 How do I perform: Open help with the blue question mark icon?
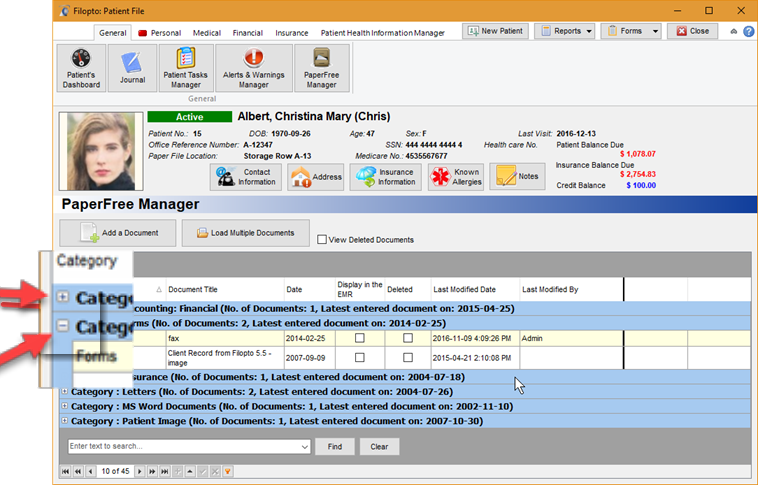coord(748,31)
